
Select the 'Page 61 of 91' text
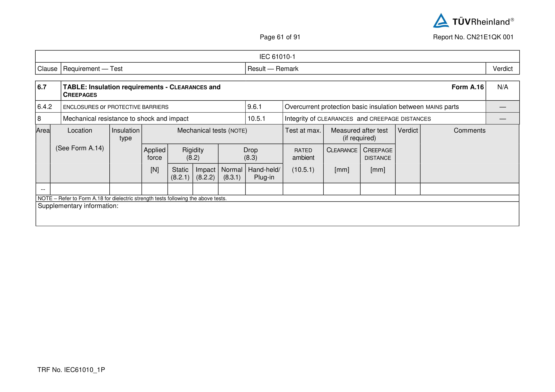point(280,37)
